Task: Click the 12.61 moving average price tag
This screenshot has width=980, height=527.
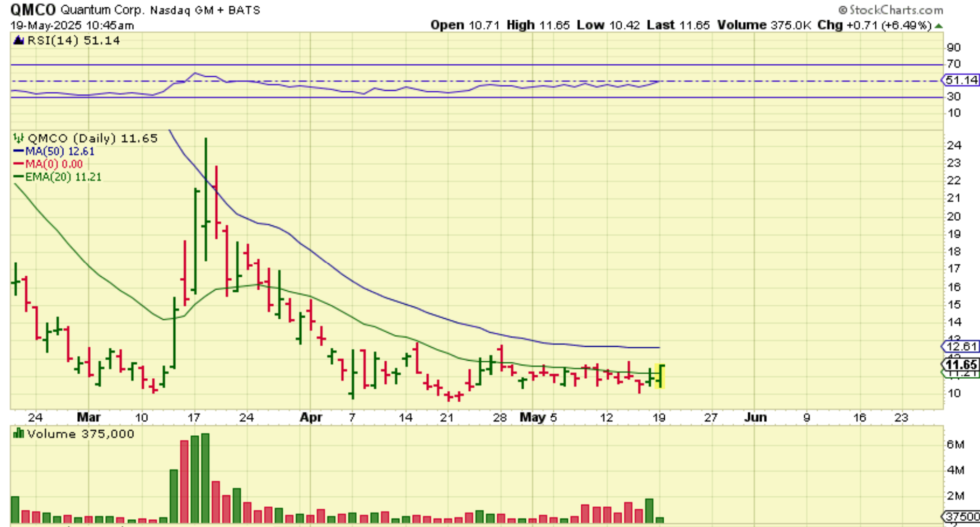Action: [x=961, y=347]
